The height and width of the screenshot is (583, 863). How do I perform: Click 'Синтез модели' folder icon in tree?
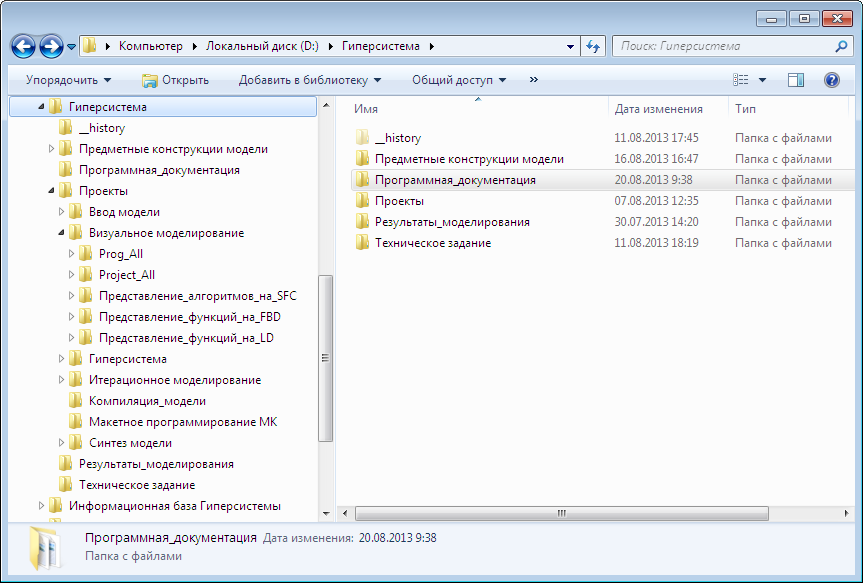75,442
